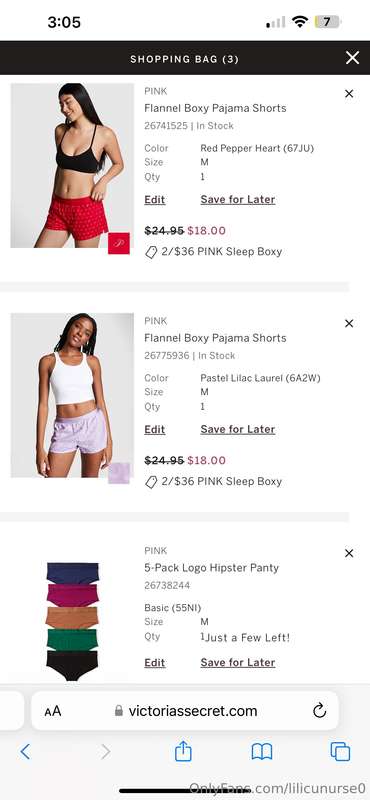Screen dimensions: 370x800
Task: Tap Safari's back arrow
Action: (x=24, y=751)
